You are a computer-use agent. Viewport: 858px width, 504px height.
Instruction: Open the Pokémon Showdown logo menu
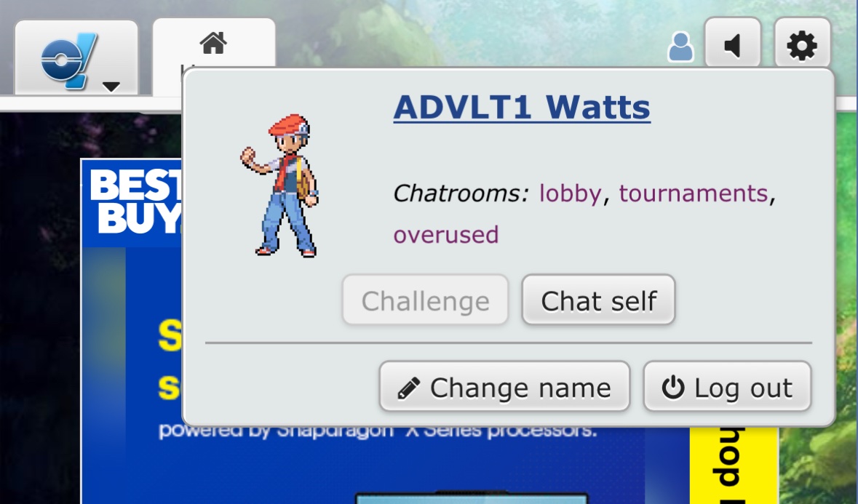pyautogui.click(x=76, y=58)
